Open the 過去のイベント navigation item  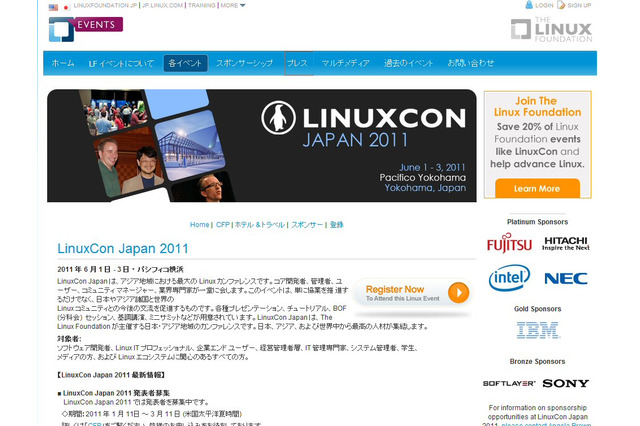click(408, 63)
